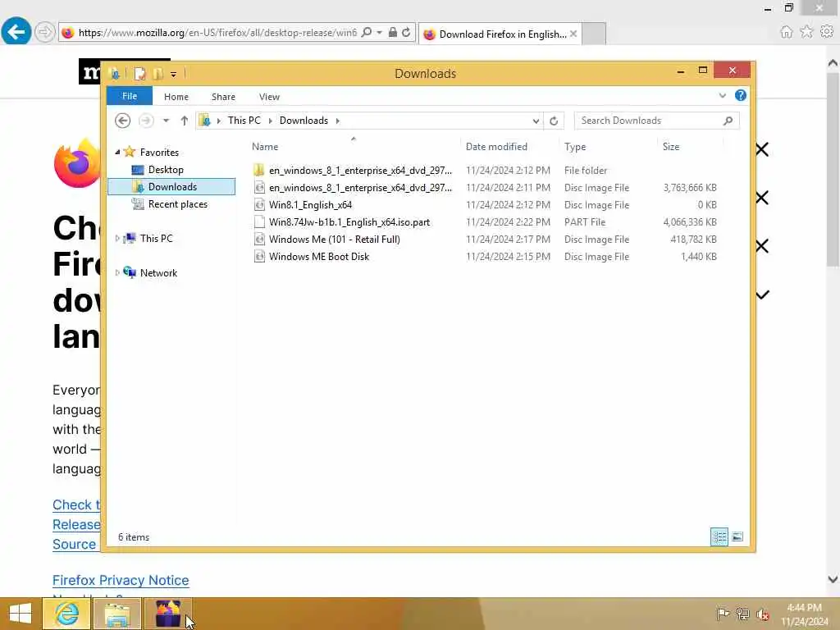Select en_windows_8_1_enterprise Disc Image File icon
The image size is (840, 630).
pyautogui.click(x=259, y=188)
